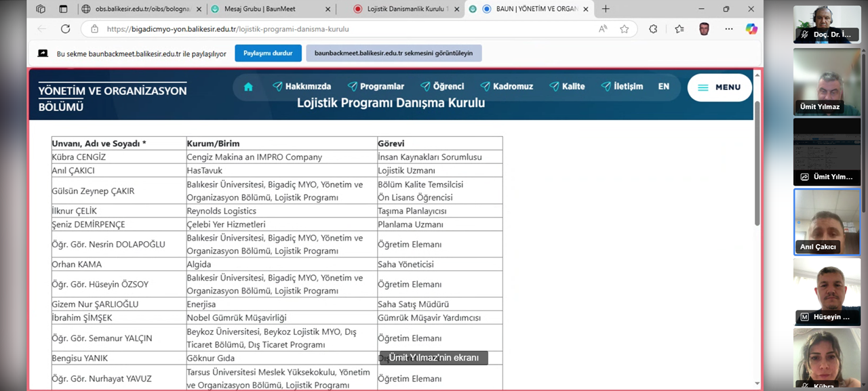Open the browser profile avatar icon
The width and height of the screenshot is (868, 391).
(x=705, y=29)
